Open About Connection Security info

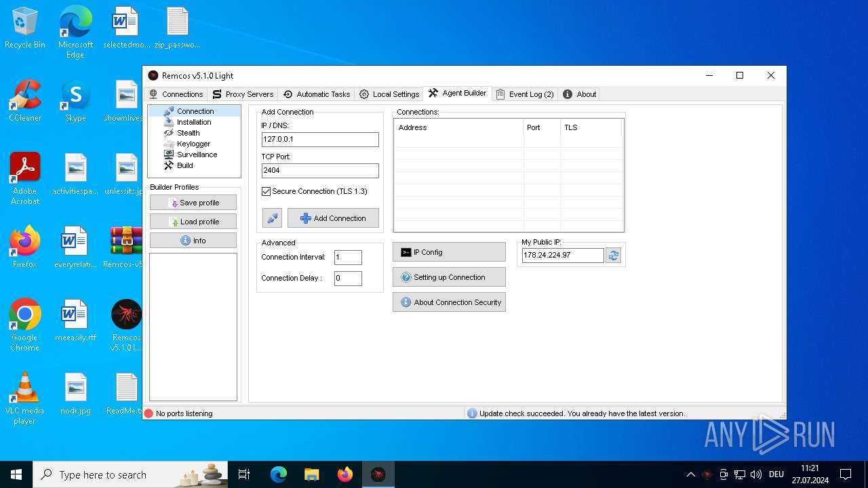(x=449, y=302)
